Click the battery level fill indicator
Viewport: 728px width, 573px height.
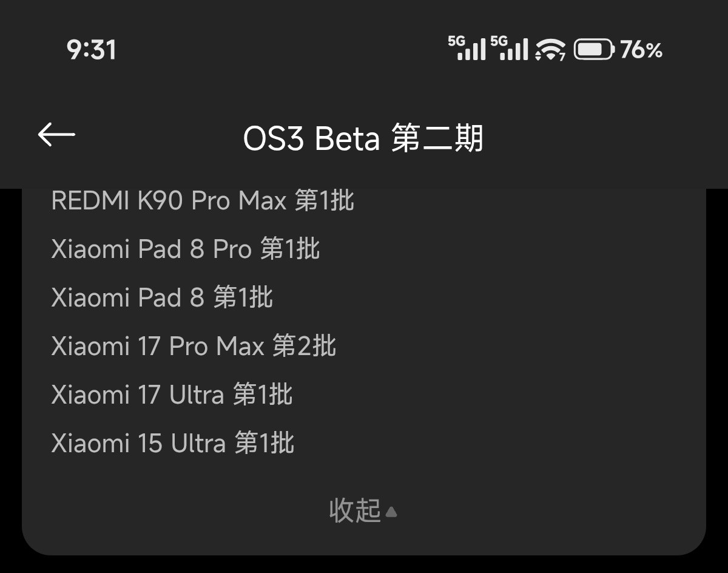[588, 50]
